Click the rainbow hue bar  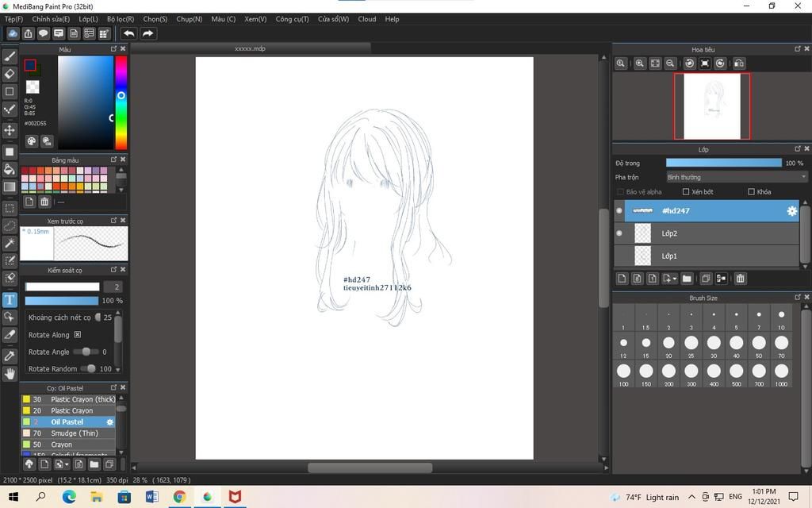coord(121,102)
